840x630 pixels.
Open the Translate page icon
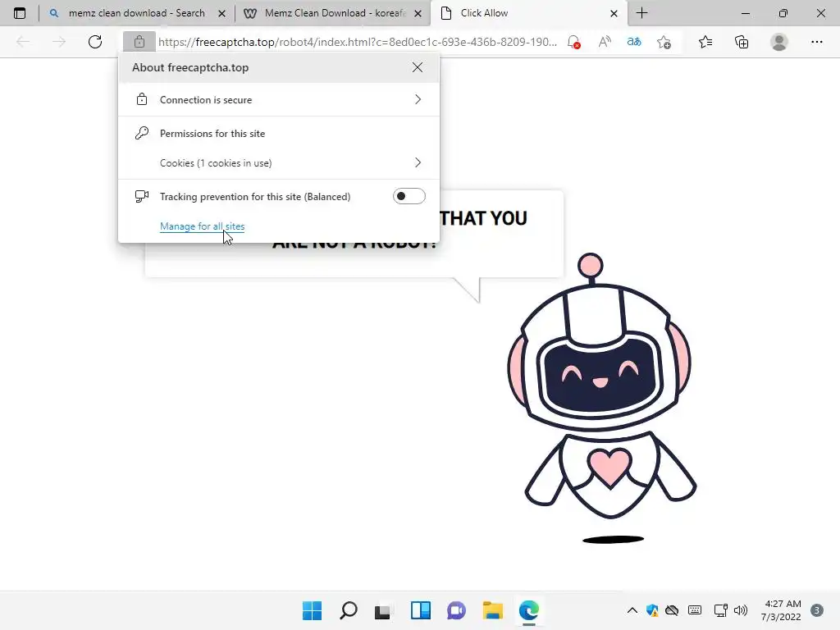pos(634,42)
